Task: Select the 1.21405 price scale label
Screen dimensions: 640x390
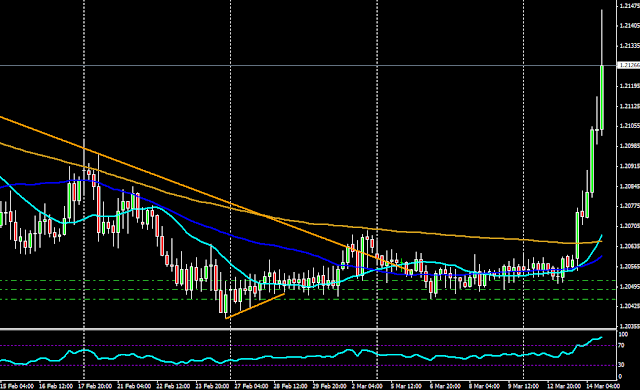Action: (x=629, y=26)
